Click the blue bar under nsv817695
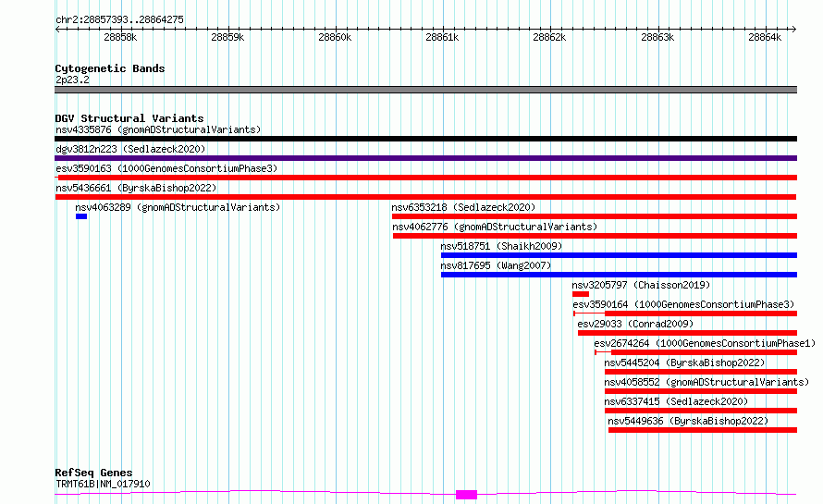The width and height of the screenshot is (823, 504). 619,275
